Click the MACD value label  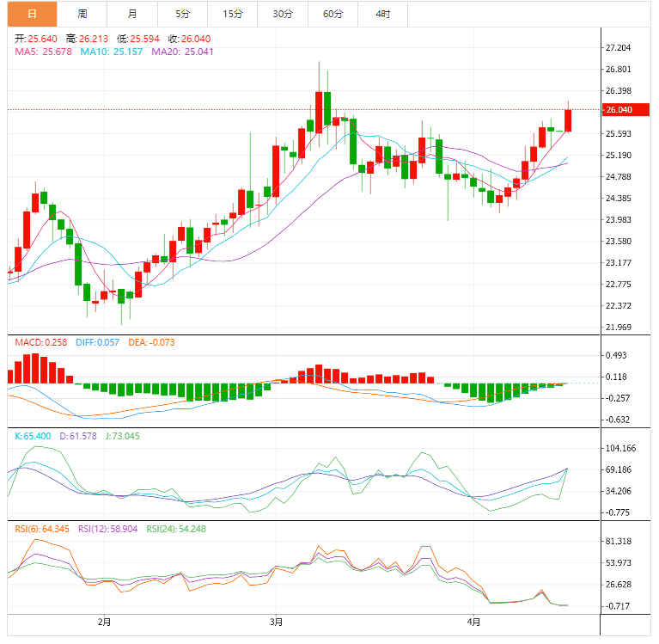pyautogui.click(x=39, y=342)
